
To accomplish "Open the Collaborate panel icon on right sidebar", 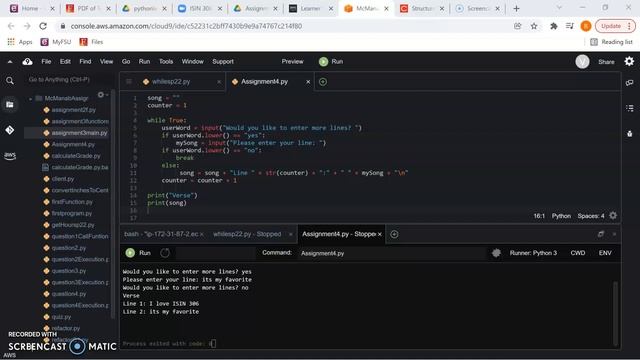I will click(629, 83).
